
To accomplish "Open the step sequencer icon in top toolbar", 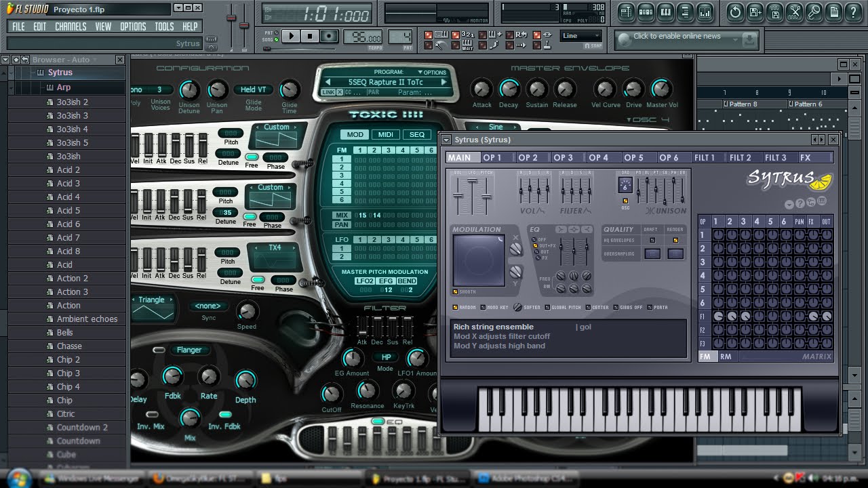I will [x=646, y=12].
